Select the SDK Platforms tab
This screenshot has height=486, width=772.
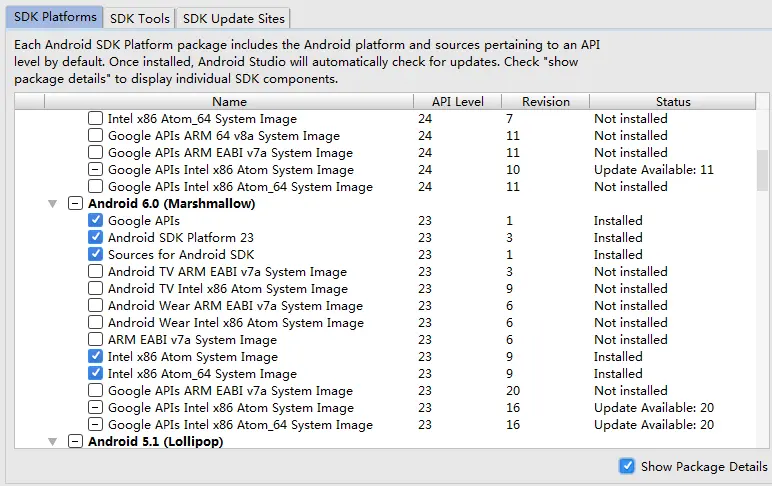56,17
